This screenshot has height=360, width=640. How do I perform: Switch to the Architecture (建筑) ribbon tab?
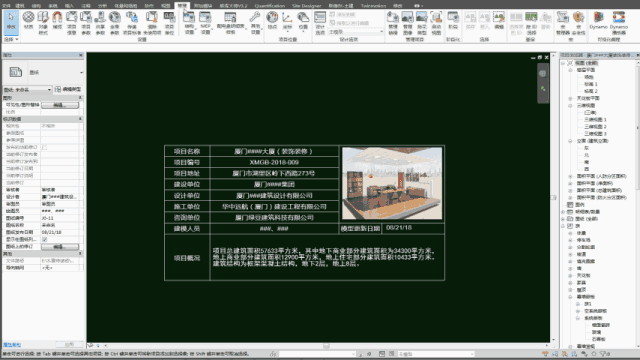point(20,6)
